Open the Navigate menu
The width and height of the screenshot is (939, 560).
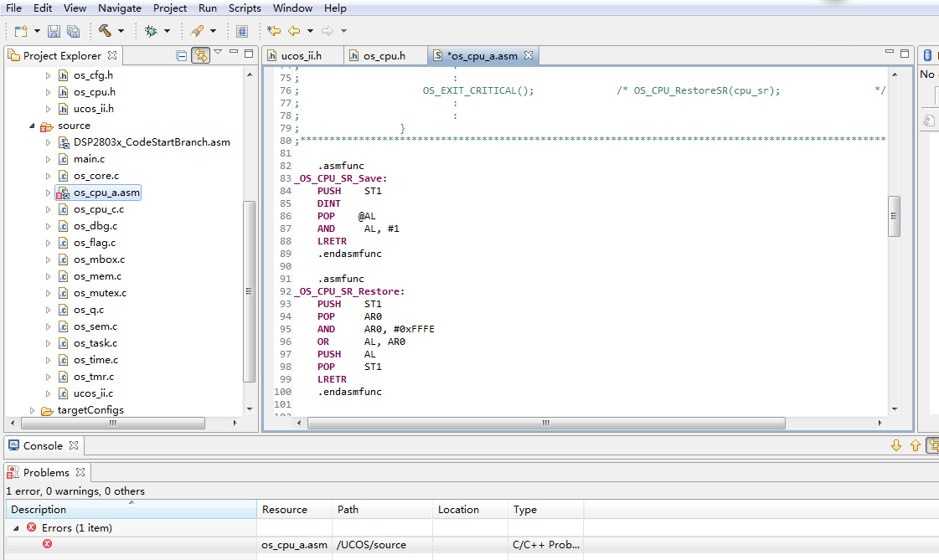tap(120, 8)
